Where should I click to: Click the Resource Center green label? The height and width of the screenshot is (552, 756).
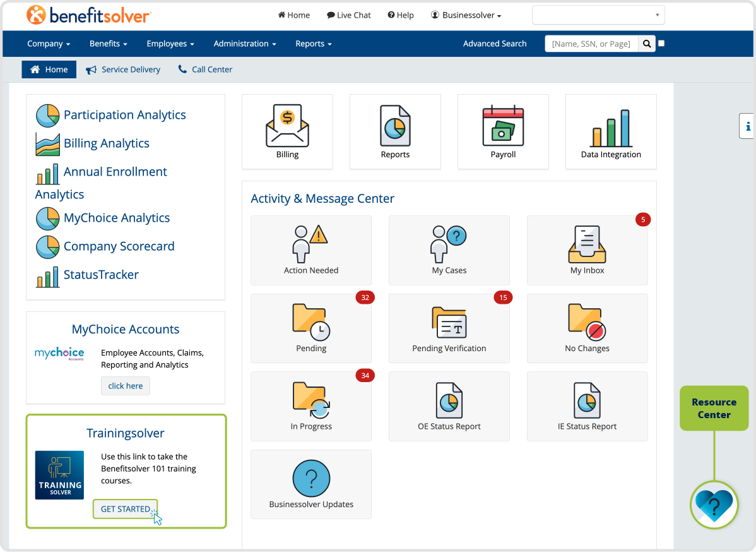click(x=714, y=408)
